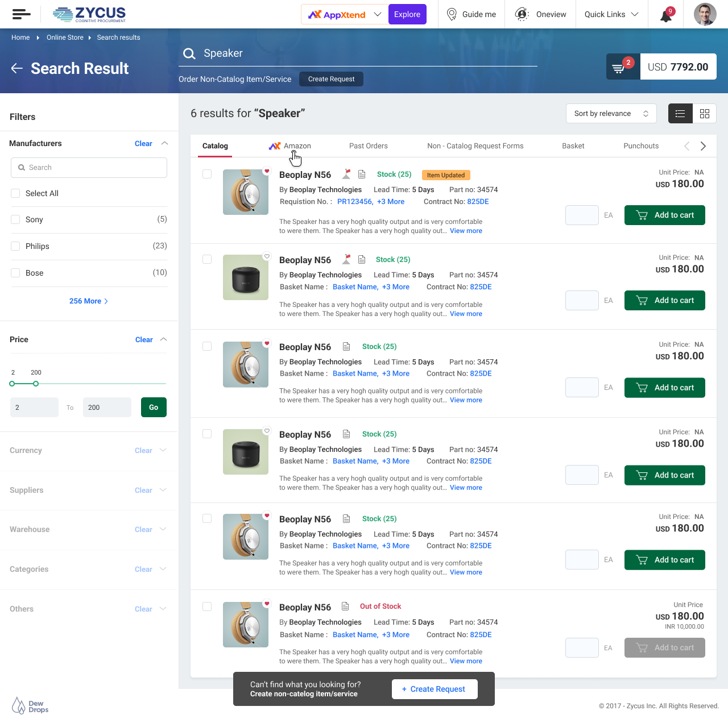Open the Past Orders tab

(x=368, y=146)
